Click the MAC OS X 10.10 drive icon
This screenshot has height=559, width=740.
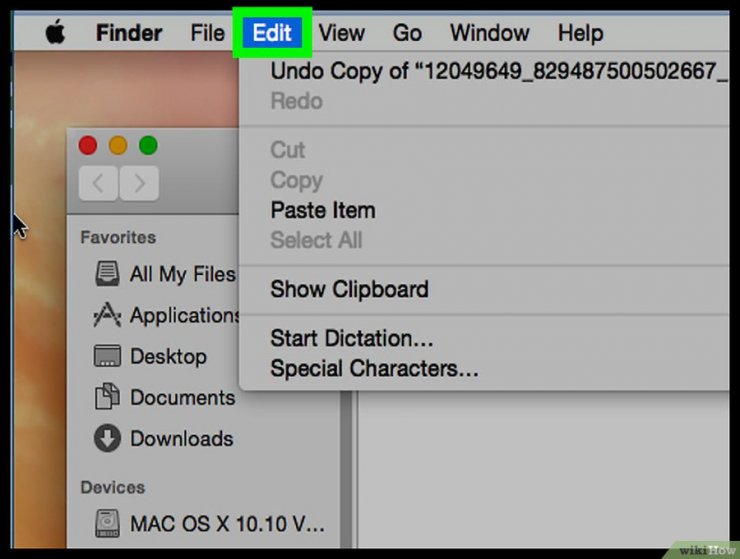pos(107,523)
